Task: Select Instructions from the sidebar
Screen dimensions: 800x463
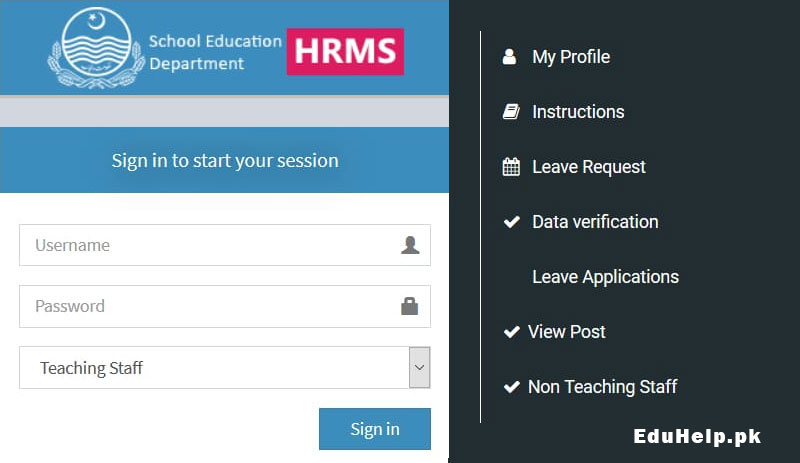Action: point(578,112)
